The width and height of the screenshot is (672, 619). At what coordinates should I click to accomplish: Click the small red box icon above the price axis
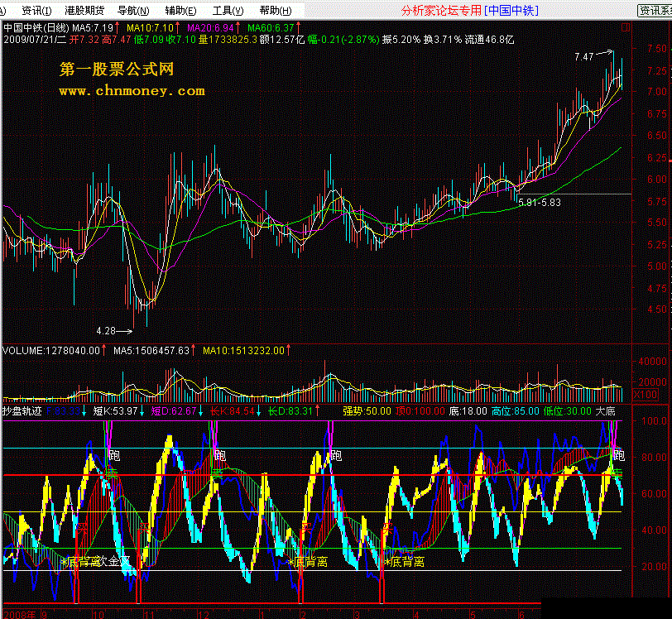tap(626, 28)
